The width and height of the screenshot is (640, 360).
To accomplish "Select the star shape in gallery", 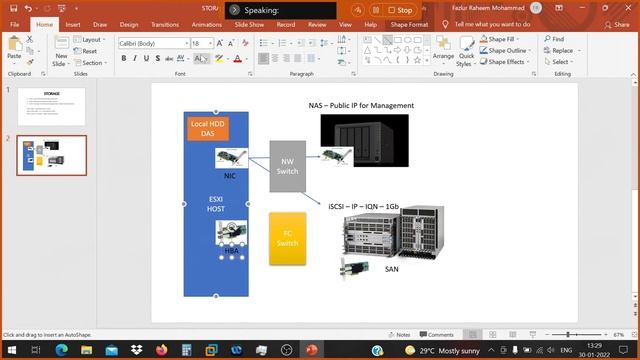I will (x=417, y=60).
